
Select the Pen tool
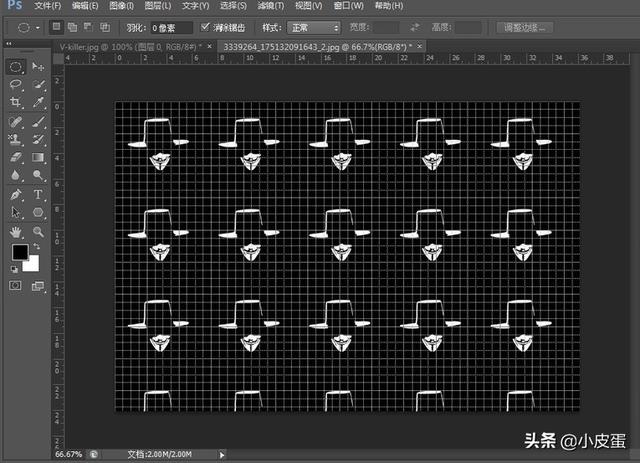tap(16, 194)
